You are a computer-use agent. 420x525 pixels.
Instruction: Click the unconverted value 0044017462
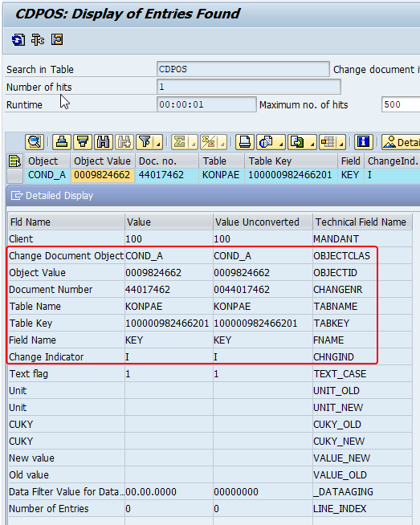click(242, 290)
